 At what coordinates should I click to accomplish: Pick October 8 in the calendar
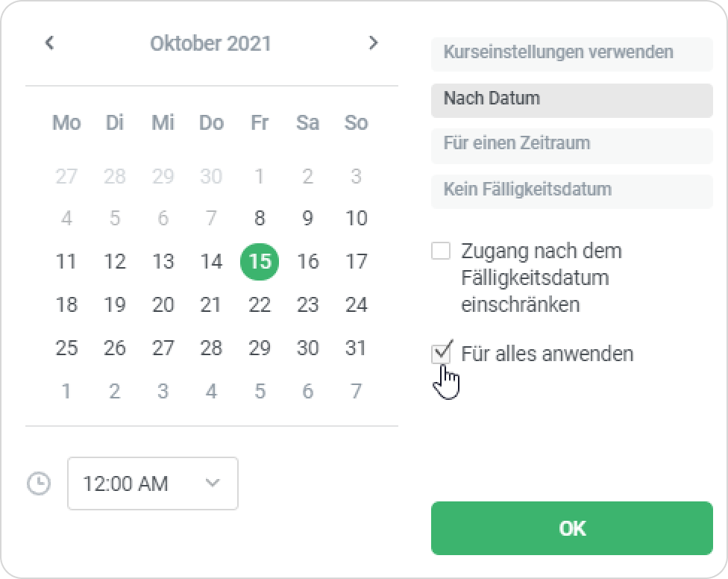[x=260, y=218]
